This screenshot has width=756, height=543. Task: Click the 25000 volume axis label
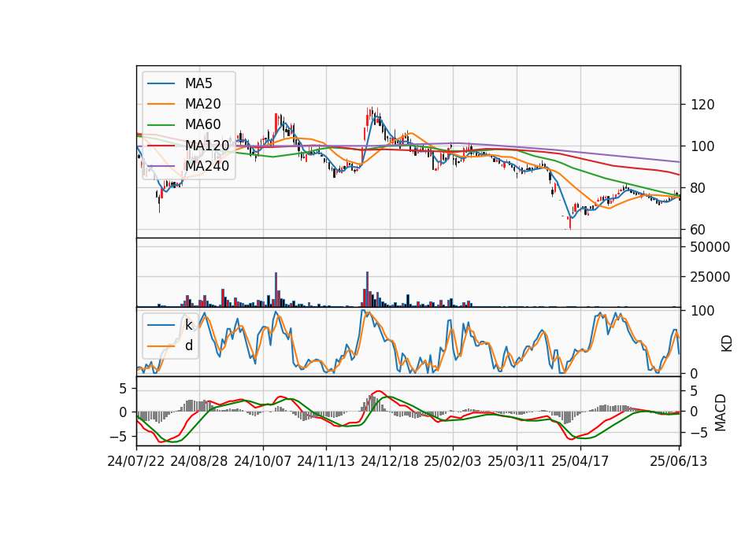[710, 277]
